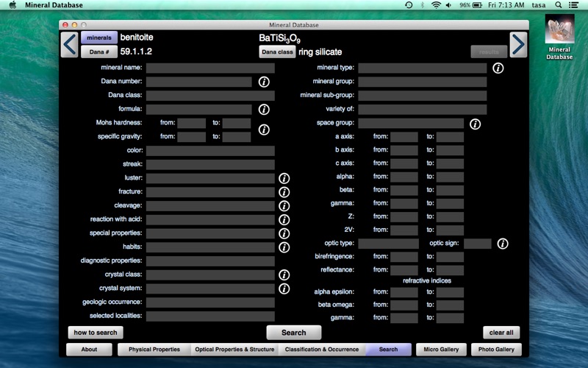Open info icon beside crystal class
Viewport: 588px width, 368px height.
coord(284,275)
